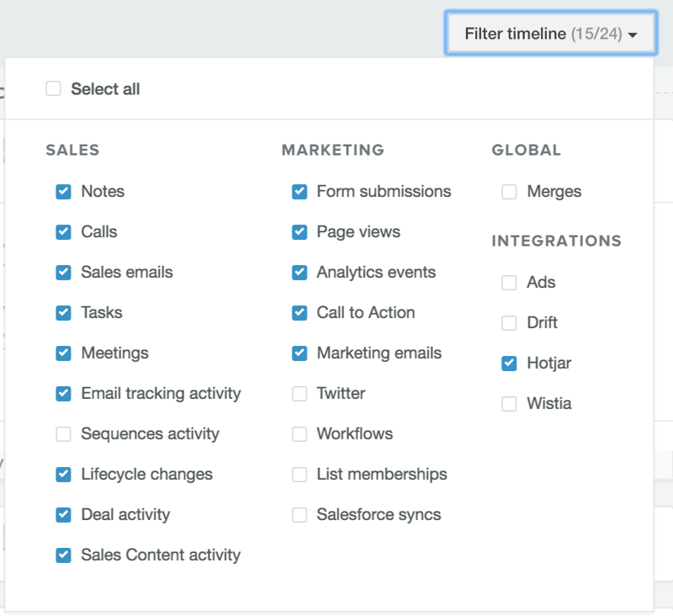Uncheck the Calls checkbox
This screenshot has height=616, width=673.
coord(64,231)
